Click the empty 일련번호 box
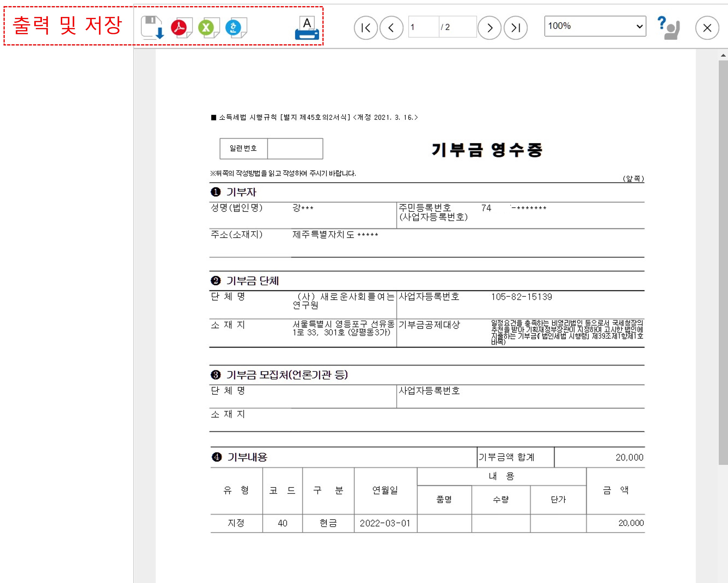This screenshot has height=583, width=728. (x=295, y=149)
